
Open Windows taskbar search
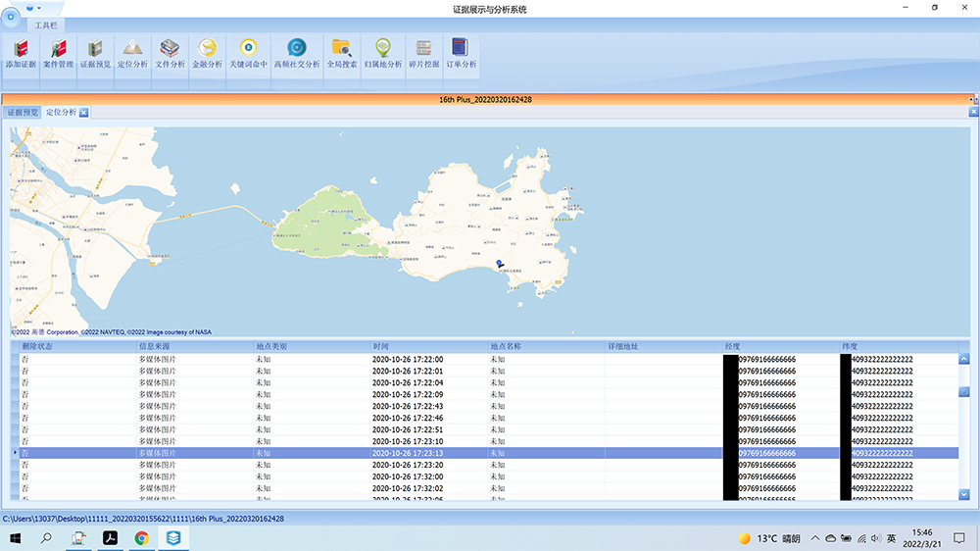pyautogui.click(x=46, y=538)
